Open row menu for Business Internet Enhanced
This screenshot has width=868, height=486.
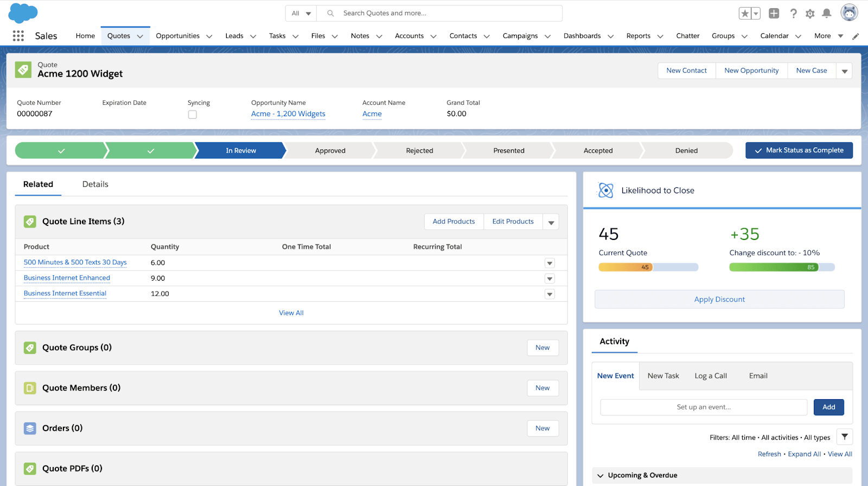coord(550,279)
